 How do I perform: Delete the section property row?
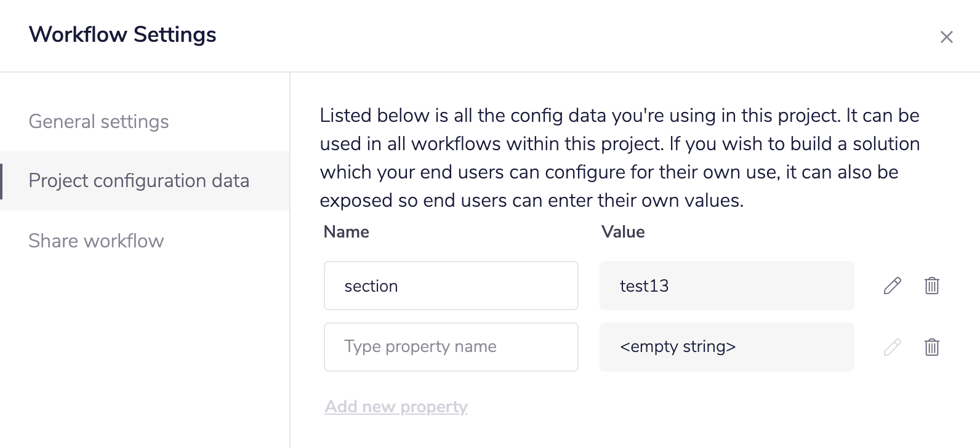pyautogui.click(x=931, y=286)
